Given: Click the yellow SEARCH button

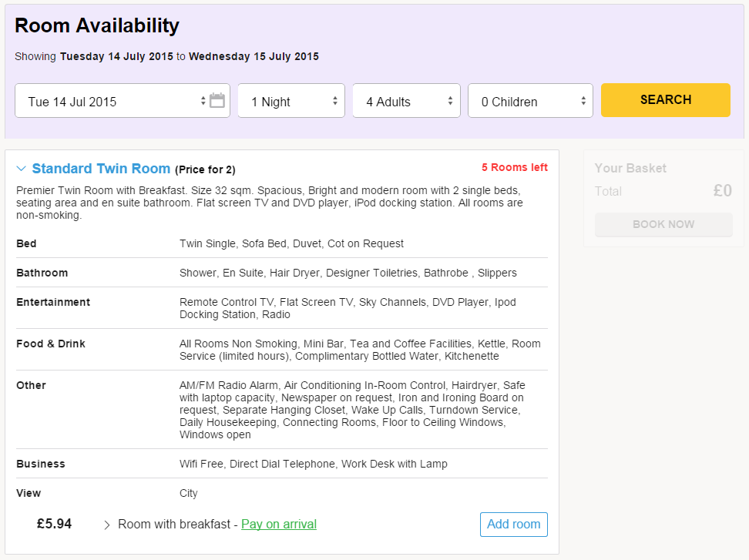Looking at the screenshot, I should tap(666, 100).
